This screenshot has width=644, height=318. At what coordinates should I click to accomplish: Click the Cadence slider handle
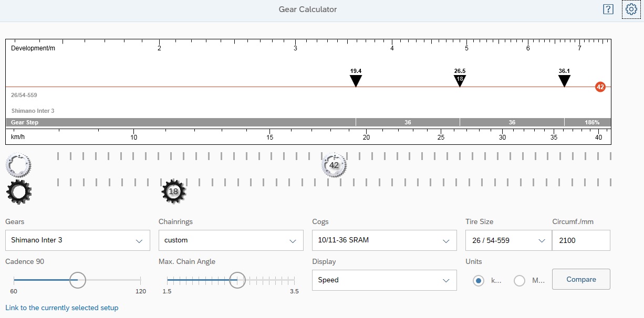78,280
